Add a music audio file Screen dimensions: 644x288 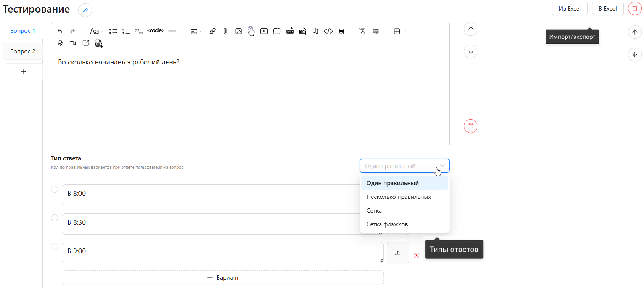click(316, 31)
